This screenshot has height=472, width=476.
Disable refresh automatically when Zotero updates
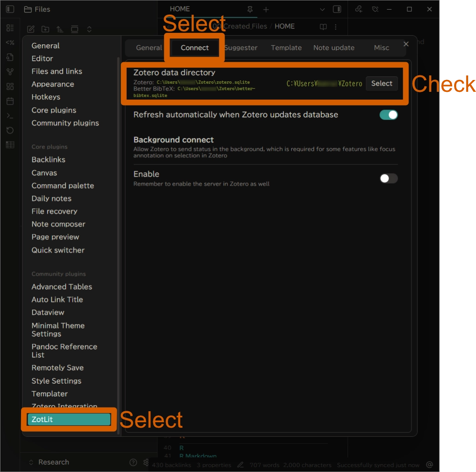point(388,115)
